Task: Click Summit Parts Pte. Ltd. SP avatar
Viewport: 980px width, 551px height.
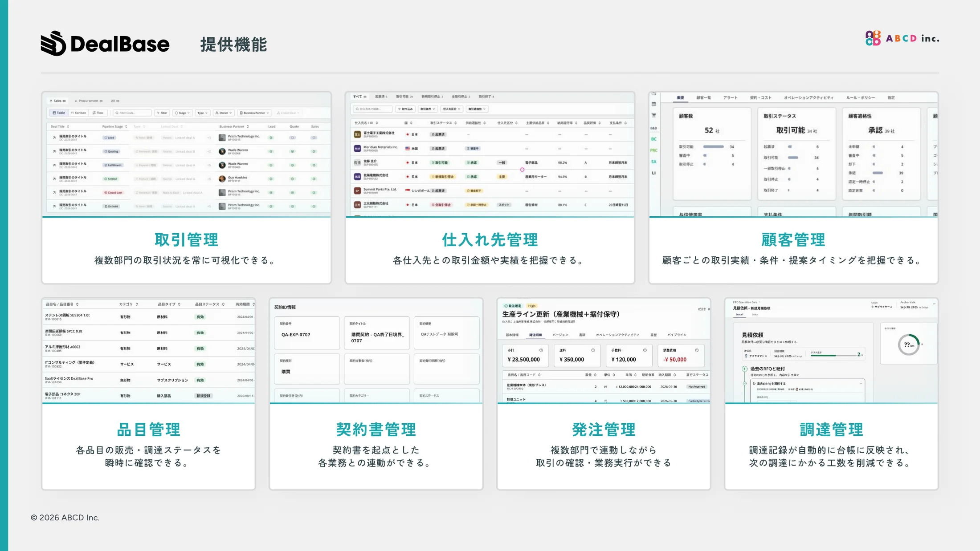Action: [357, 190]
